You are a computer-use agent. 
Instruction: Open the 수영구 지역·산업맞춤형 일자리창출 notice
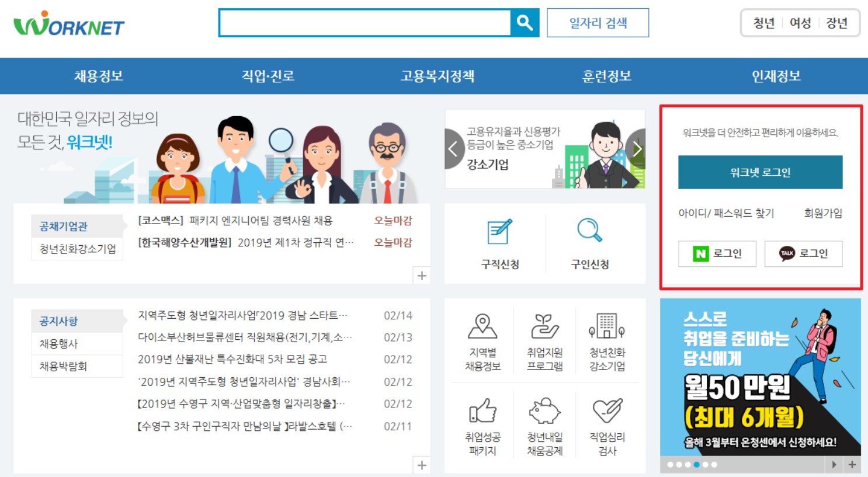click(x=241, y=403)
